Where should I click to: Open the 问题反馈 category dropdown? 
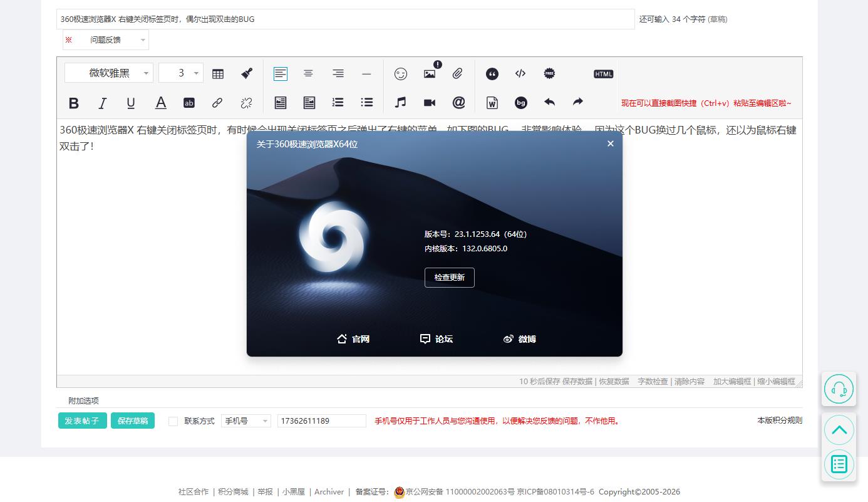106,40
